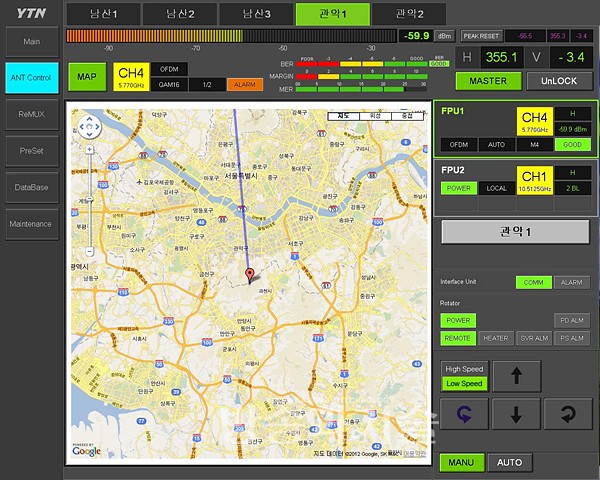Click the map pan control compass
The image size is (600, 480).
click(90, 127)
